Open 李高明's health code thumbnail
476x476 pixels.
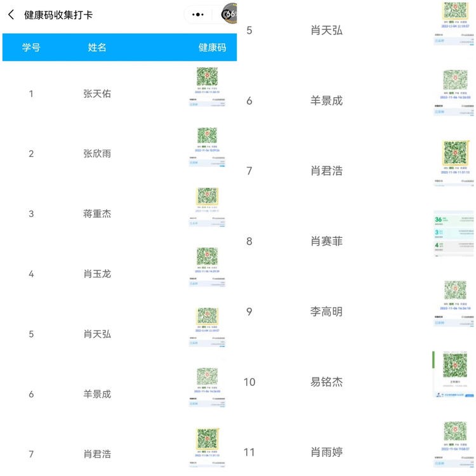click(x=454, y=303)
